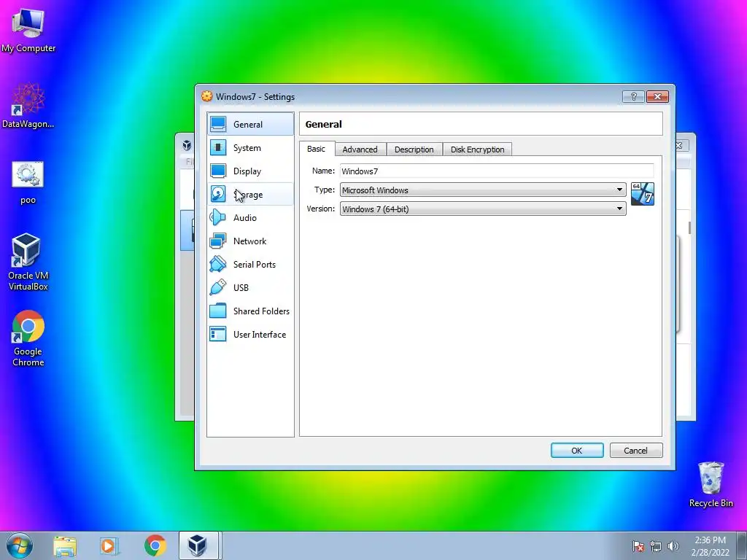Select Google Chrome desktop shortcut
747x560 pixels.
(x=28, y=338)
